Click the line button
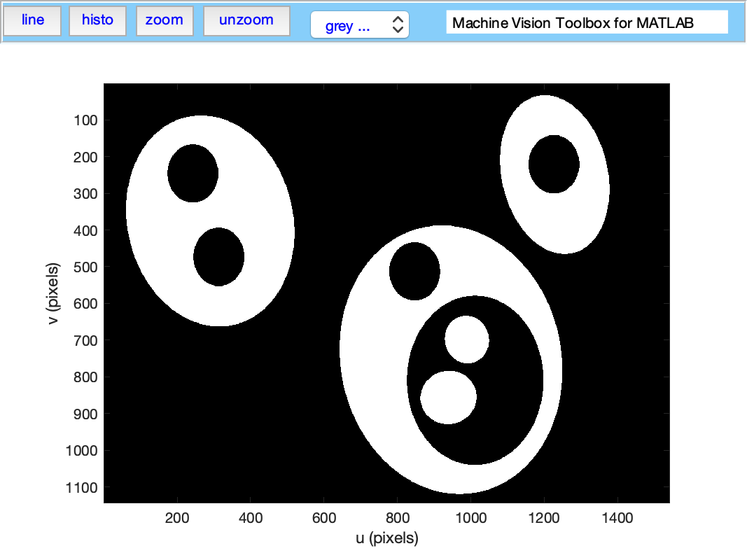Screen dimensions: 747x560 point(32,20)
